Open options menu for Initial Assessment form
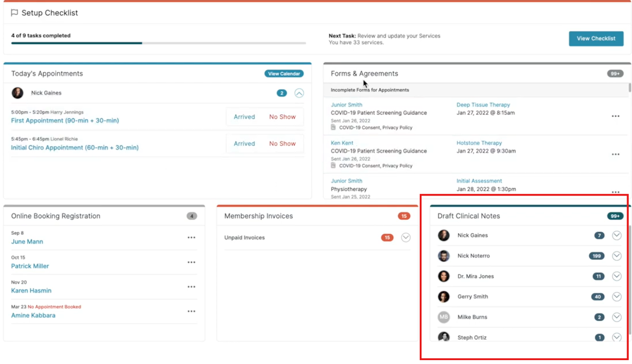Image resolution: width=632 pixels, height=364 pixels. [x=615, y=192]
